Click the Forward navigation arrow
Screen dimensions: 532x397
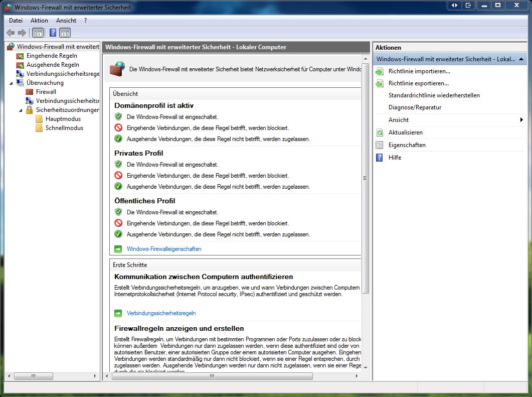tap(21, 32)
